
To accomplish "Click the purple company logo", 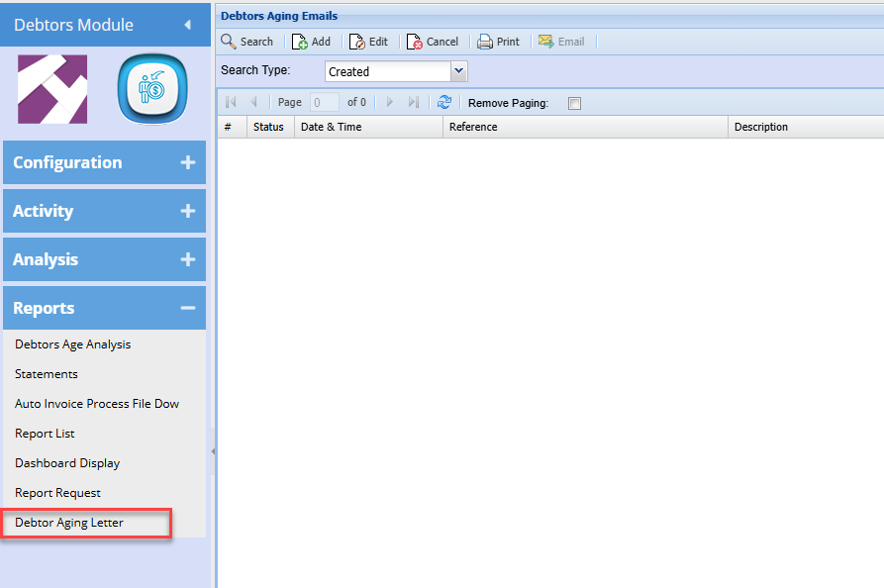I will 52,89.
